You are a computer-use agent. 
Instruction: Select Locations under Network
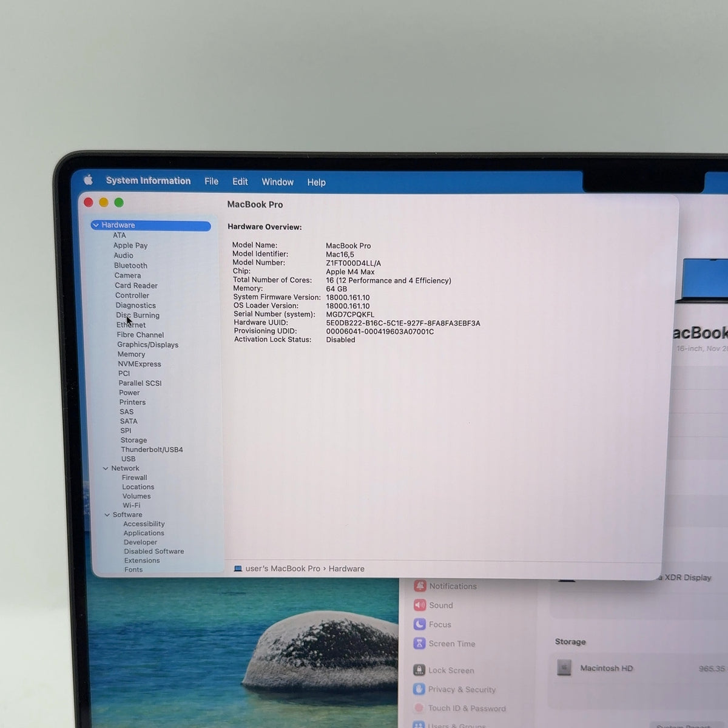138,487
